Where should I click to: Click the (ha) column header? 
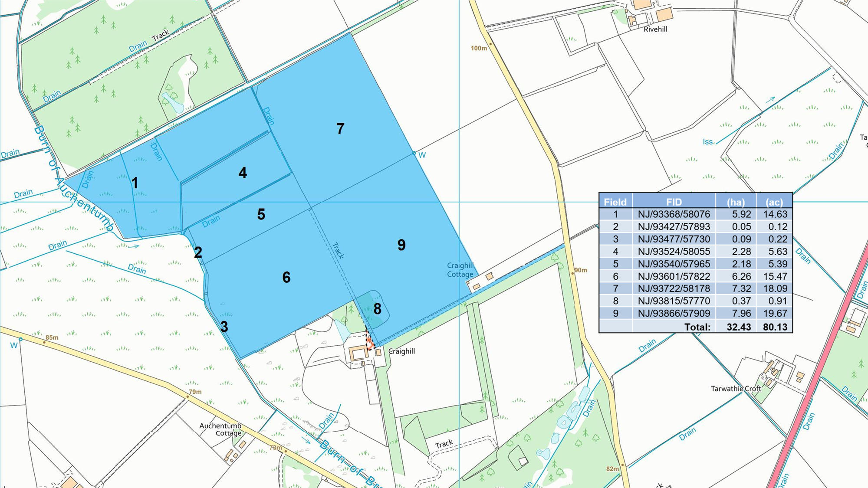click(736, 202)
